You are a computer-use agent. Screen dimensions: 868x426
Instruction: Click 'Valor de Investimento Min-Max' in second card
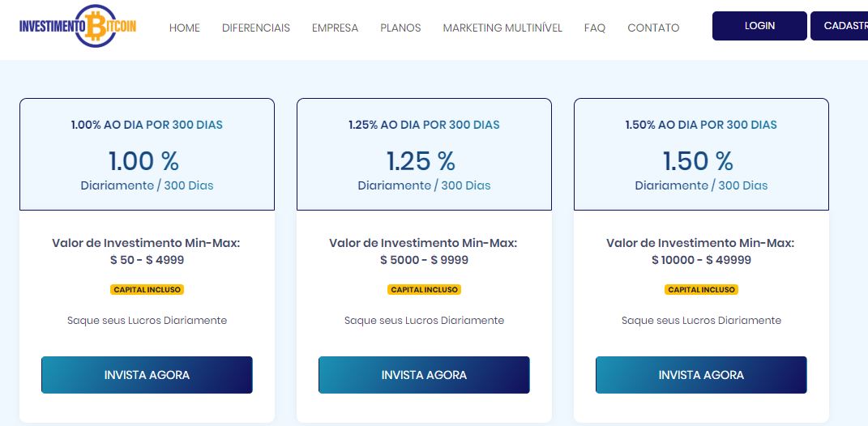424,243
